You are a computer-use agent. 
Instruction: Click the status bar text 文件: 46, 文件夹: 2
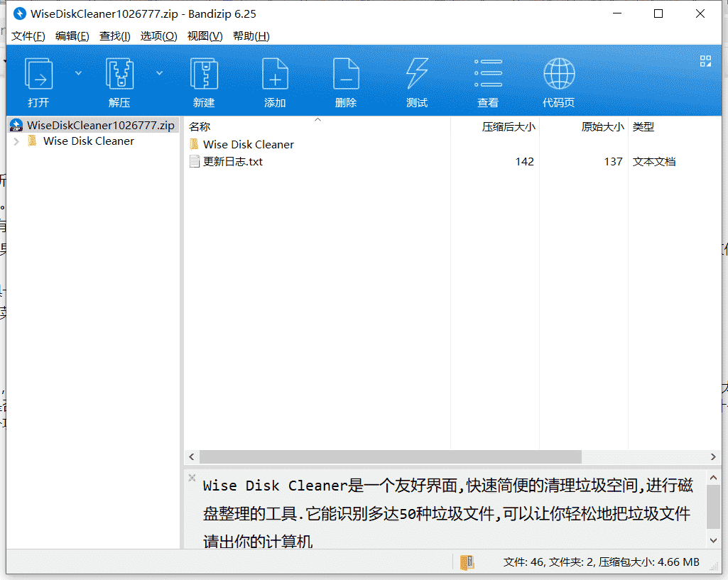tap(549, 562)
